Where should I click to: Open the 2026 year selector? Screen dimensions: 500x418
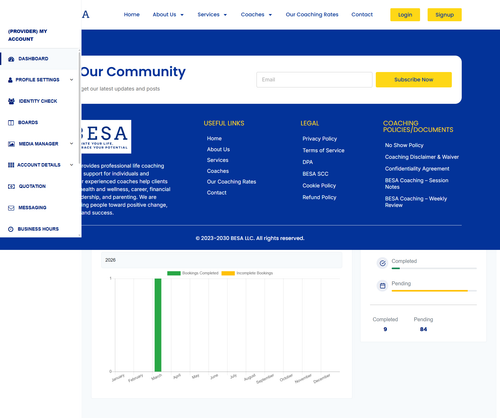click(222, 260)
